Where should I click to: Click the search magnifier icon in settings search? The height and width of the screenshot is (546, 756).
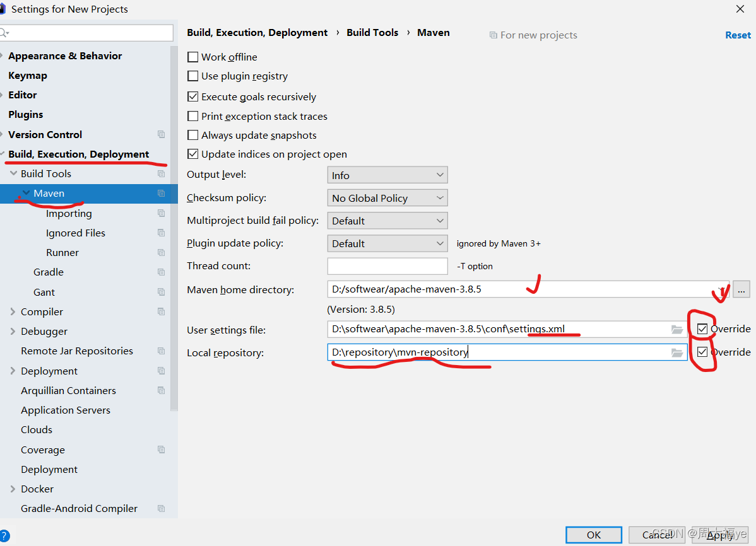[x=5, y=33]
